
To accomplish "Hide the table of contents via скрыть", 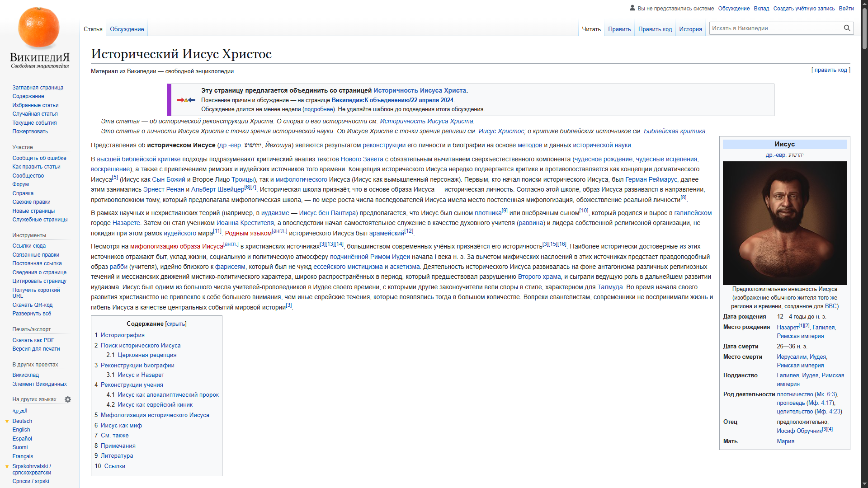I will click(x=176, y=324).
